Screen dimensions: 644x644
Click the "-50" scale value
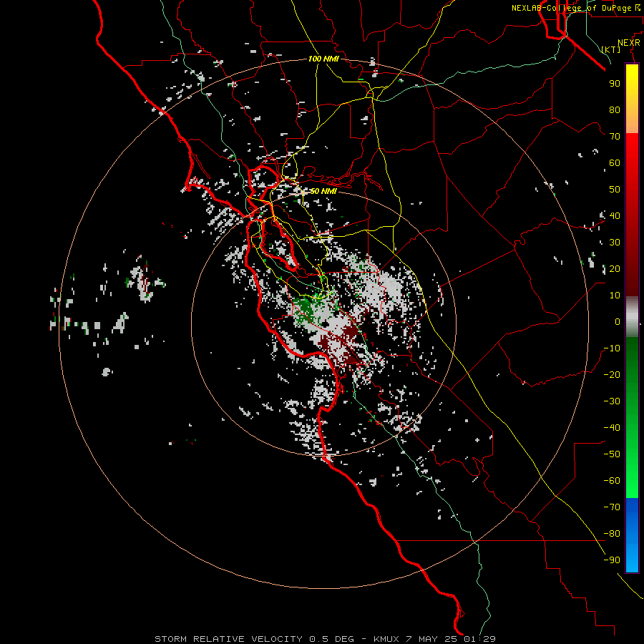(612, 454)
